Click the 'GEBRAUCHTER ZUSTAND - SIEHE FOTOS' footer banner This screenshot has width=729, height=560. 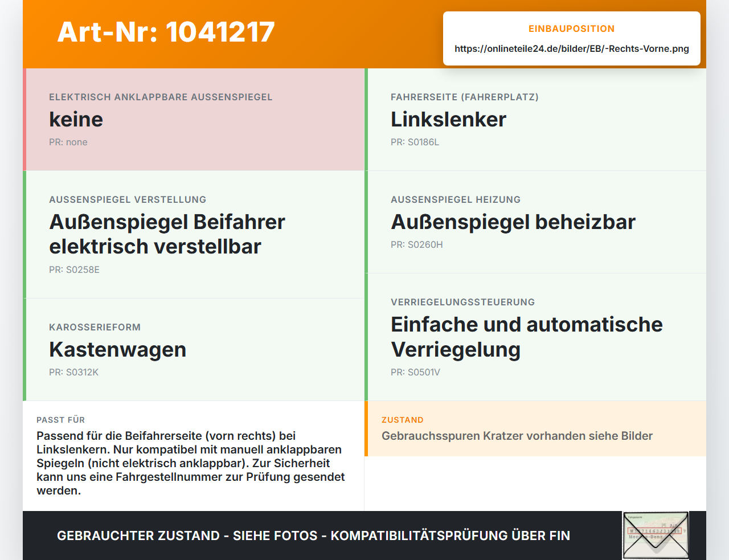click(x=313, y=536)
